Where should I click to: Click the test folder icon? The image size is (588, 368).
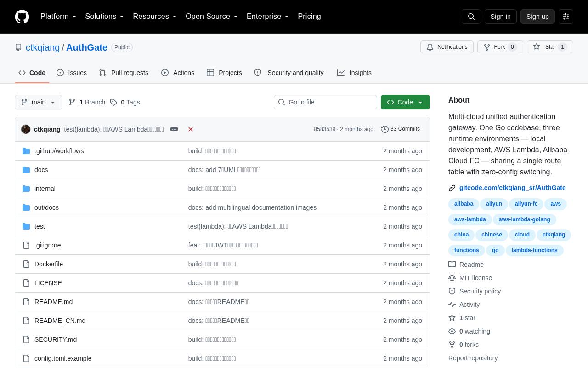tap(26, 226)
